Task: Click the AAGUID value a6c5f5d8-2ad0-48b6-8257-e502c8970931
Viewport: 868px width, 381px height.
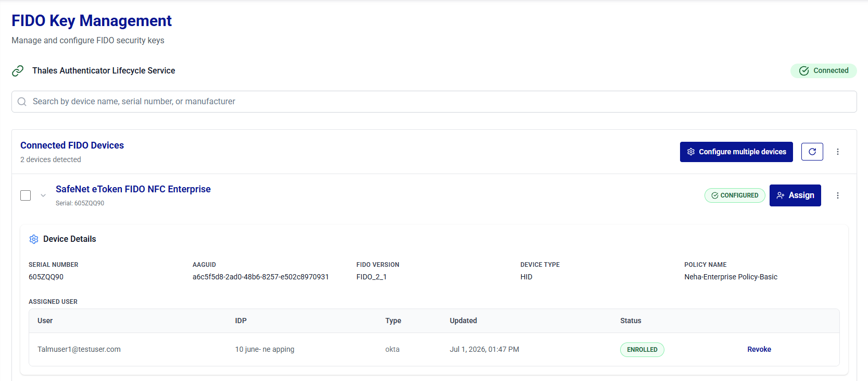Action: (x=260, y=277)
